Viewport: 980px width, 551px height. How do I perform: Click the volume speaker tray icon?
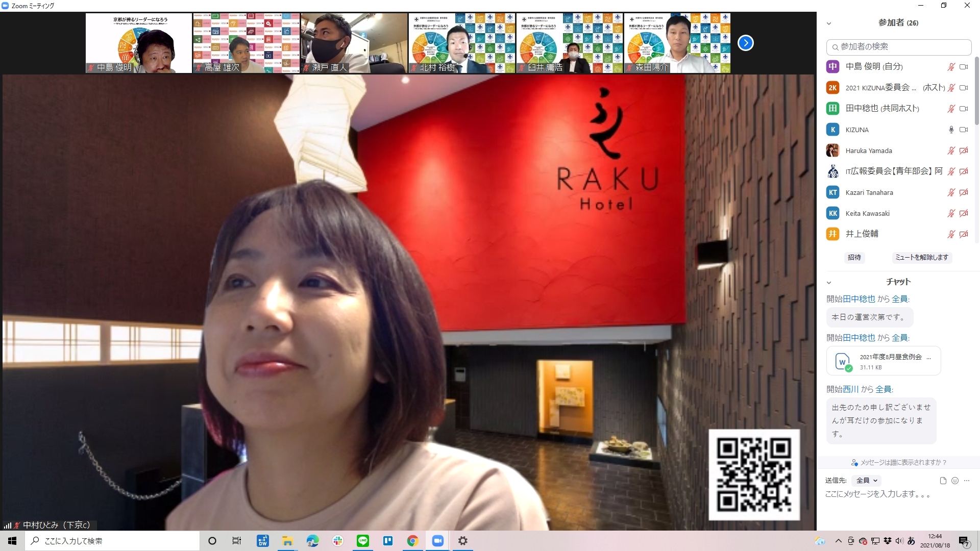click(x=899, y=541)
